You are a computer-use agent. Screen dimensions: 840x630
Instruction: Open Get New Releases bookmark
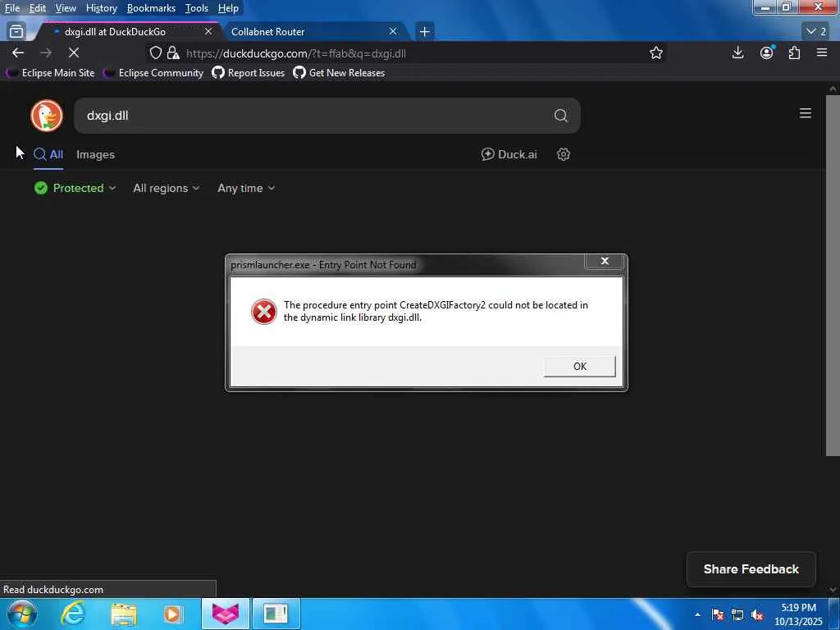pyautogui.click(x=339, y=73)
